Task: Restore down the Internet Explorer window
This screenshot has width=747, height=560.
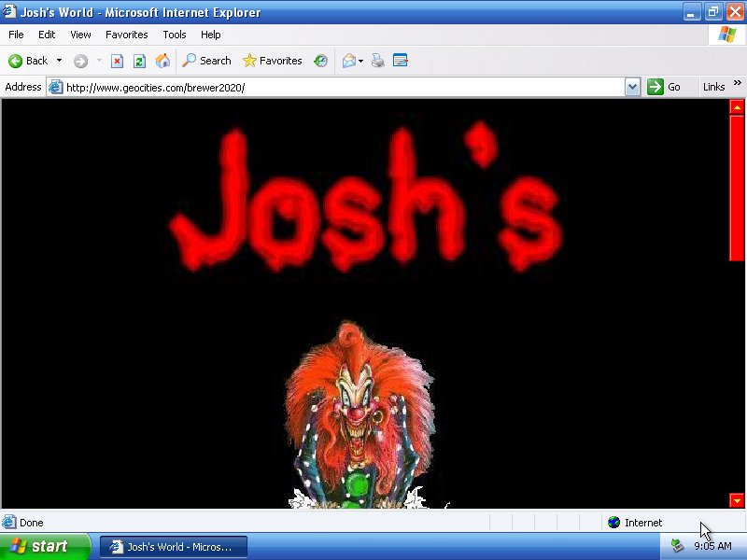Action: 713,12
